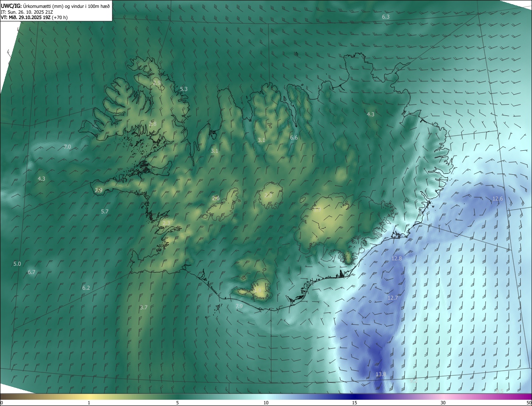Click the 12.8 value on the map

point(397,258)
